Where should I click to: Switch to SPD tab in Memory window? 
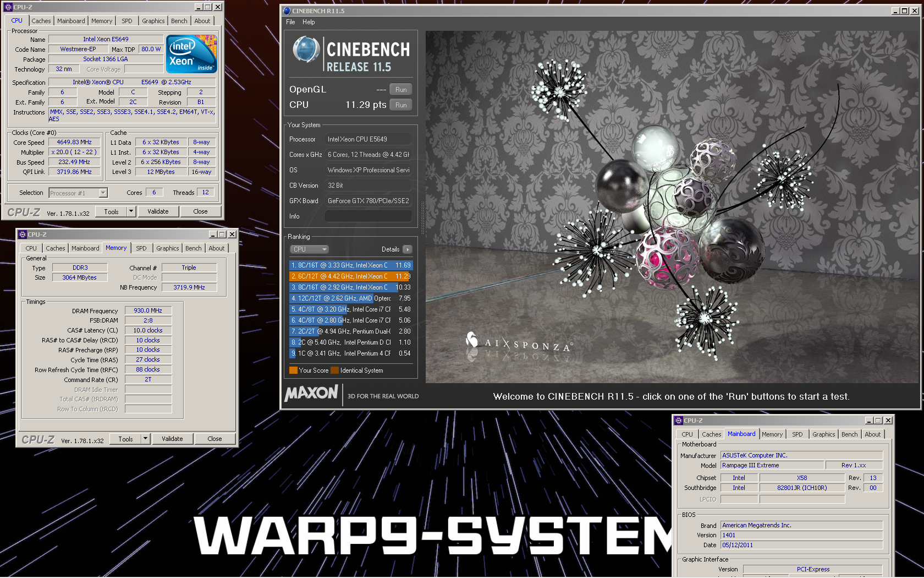[141, 248]
